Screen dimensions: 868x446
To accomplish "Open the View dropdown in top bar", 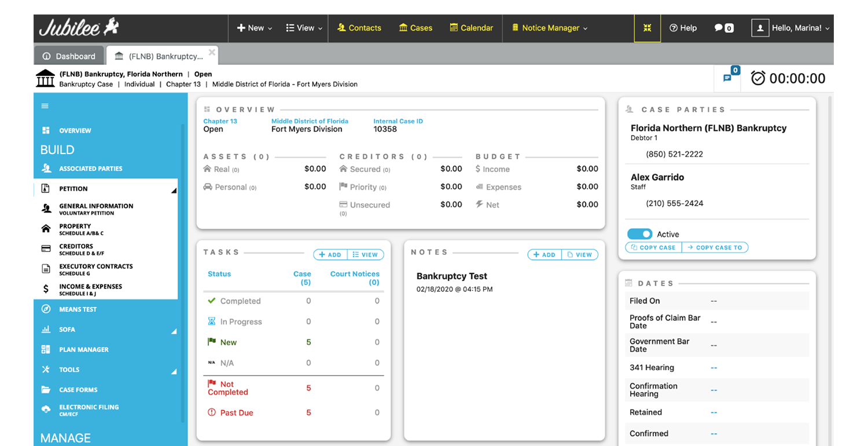I will point(304,28).
